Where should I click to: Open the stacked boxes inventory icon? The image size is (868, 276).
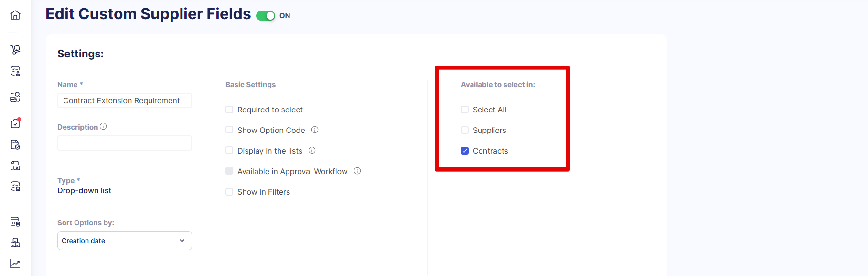(x=15, y=243)
